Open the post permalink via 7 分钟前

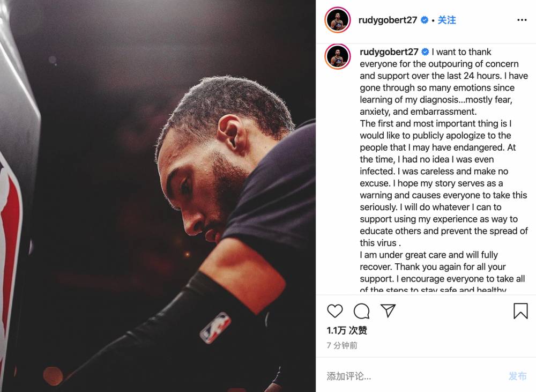pyautogui.click(x=342, y=345)
